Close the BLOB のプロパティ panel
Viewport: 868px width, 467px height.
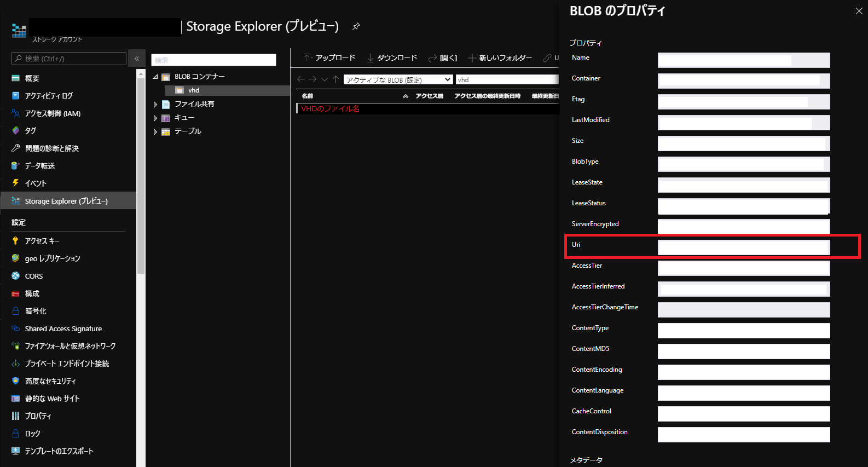pyautogui.click(x=859, y=11)
